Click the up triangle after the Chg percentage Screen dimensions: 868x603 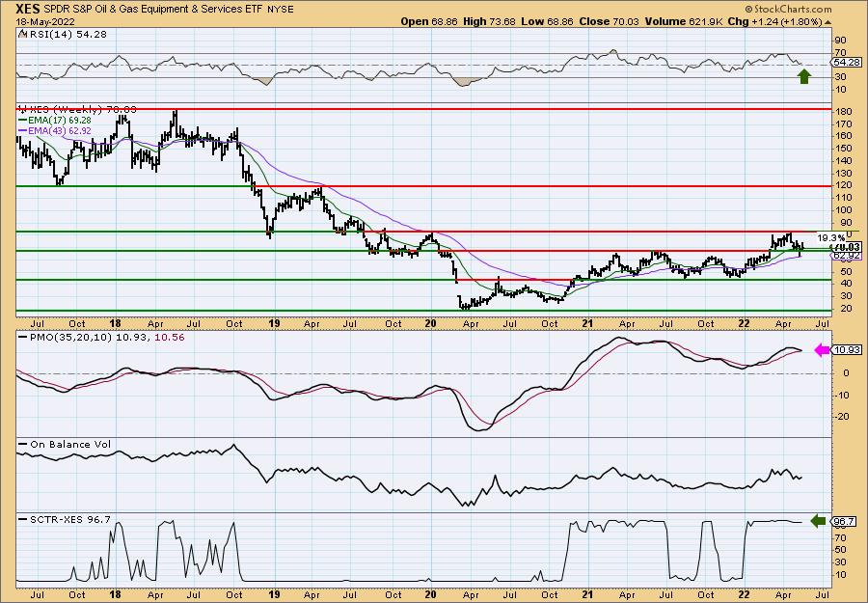(827, 22)
